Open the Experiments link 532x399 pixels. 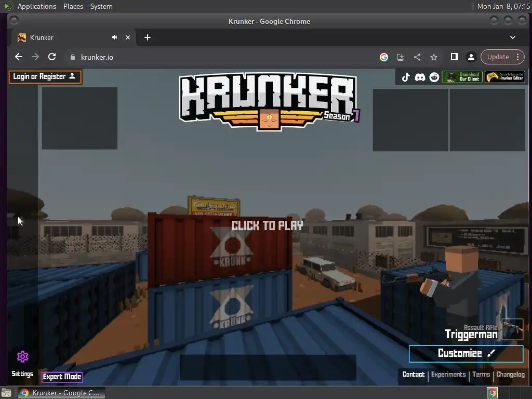tap(448, 374)
